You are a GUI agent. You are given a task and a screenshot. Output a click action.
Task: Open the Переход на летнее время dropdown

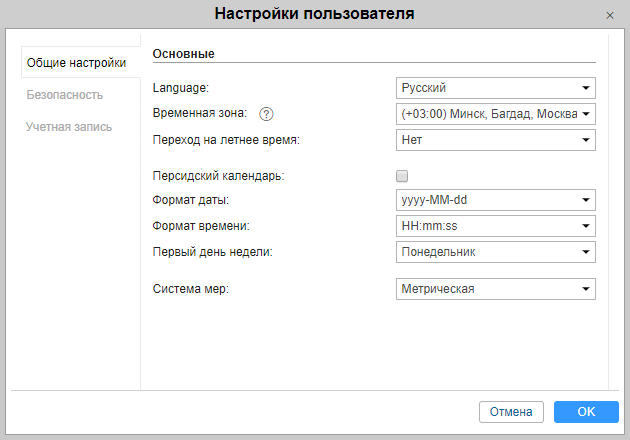click(x=495, y=140)
